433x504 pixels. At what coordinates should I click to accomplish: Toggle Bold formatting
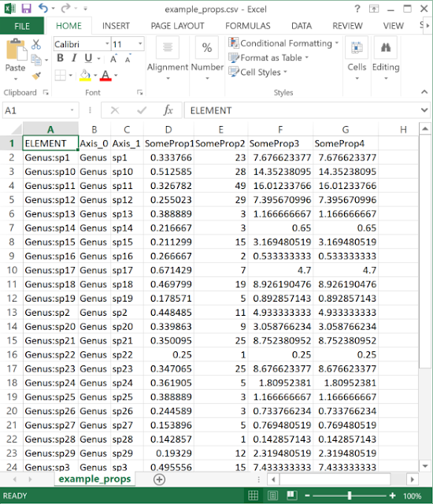60,58
